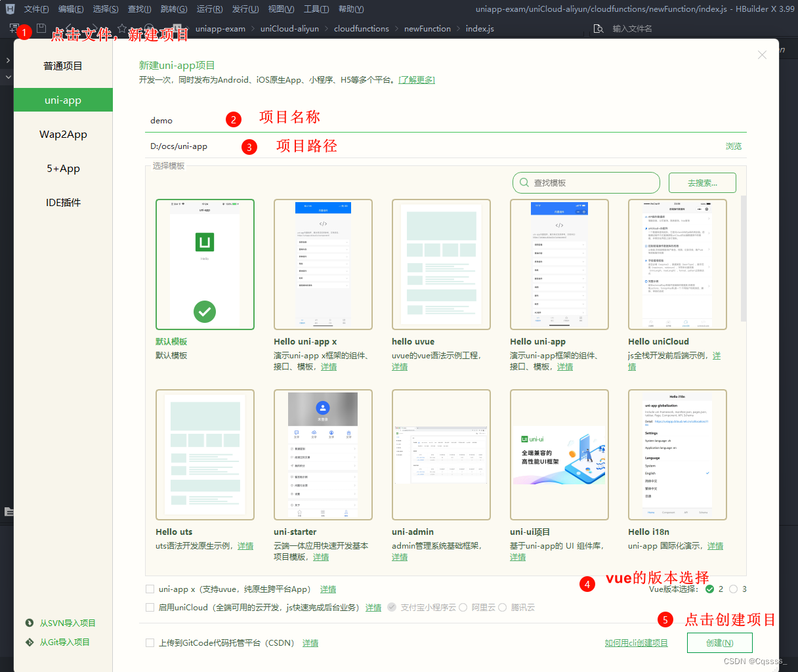This screenshot has width=798, height=672.
Task: Select the Wap2App project type tab
Action: point(63,135)
